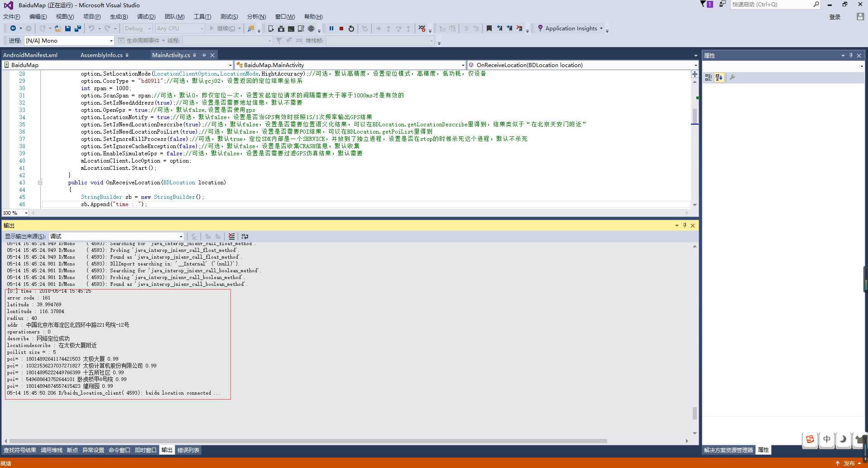
Task: Click the Xamarin circular target toolbar icon
Action: click(x=311, y=29)
